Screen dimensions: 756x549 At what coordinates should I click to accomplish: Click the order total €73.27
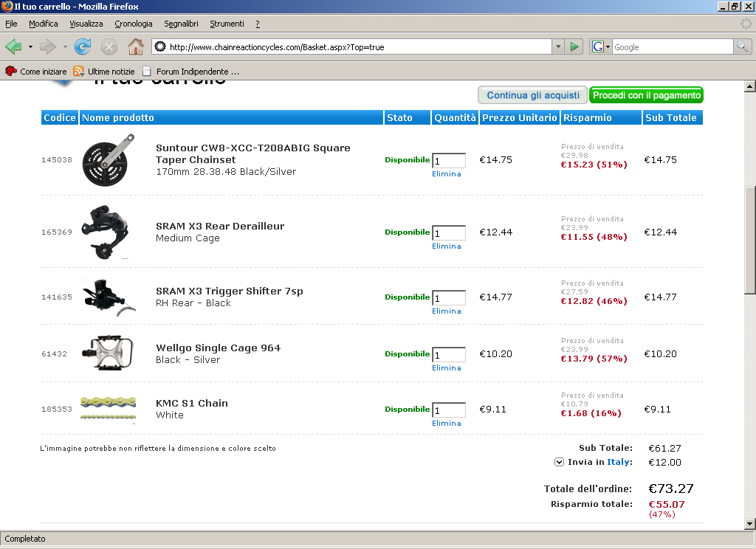671,488
